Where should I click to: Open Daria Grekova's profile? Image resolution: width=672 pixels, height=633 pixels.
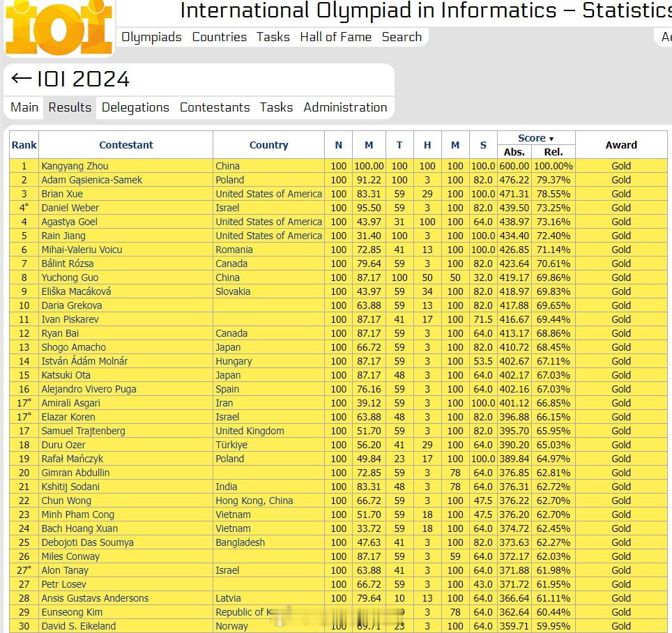[x=72, y=305]
